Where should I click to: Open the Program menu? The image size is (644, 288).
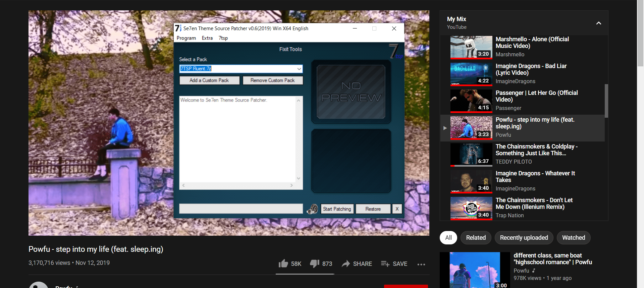point(186,38)
